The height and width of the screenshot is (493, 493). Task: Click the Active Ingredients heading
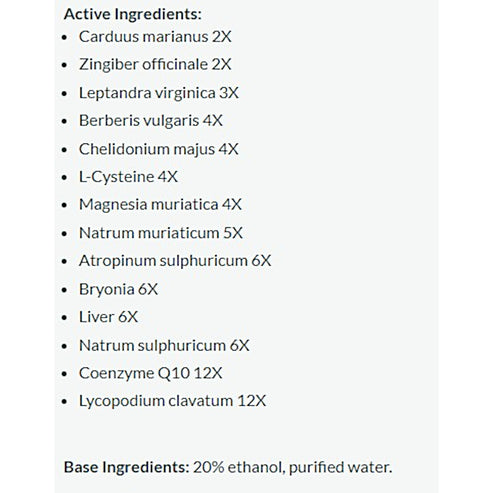tap(133, 14)
